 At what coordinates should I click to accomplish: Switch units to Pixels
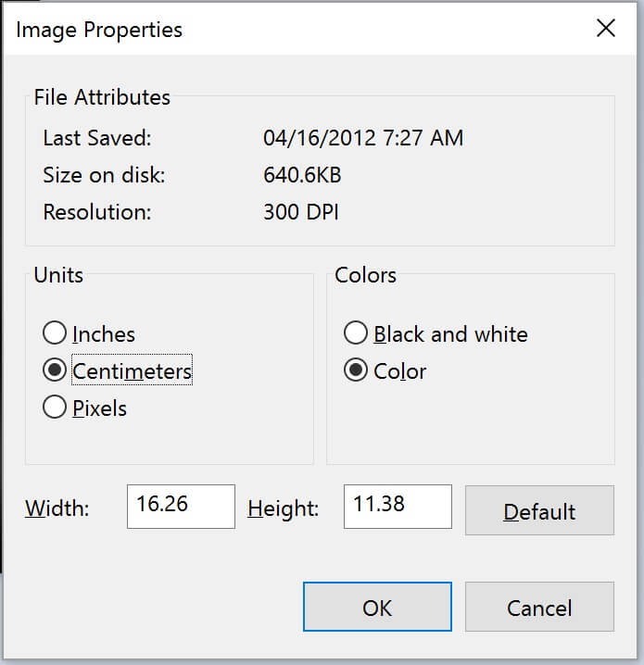click(56, 408)
